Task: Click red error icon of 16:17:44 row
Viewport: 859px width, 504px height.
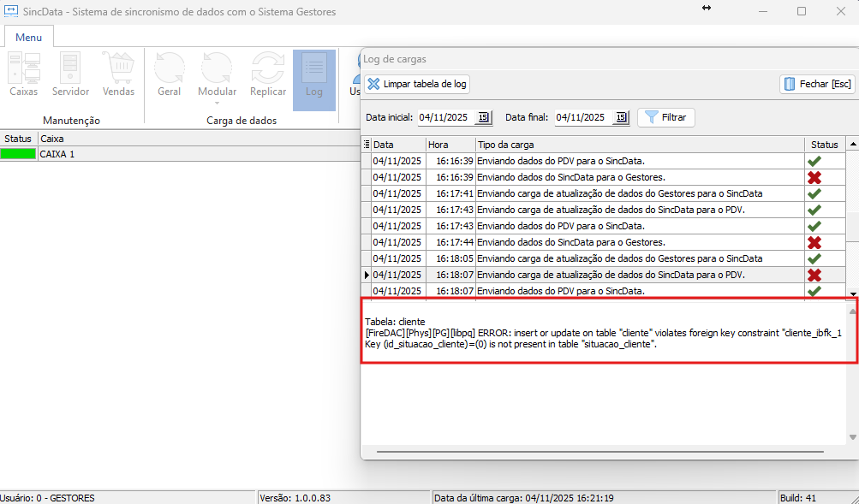Action: pyautogui.click(x=814, y=242)
